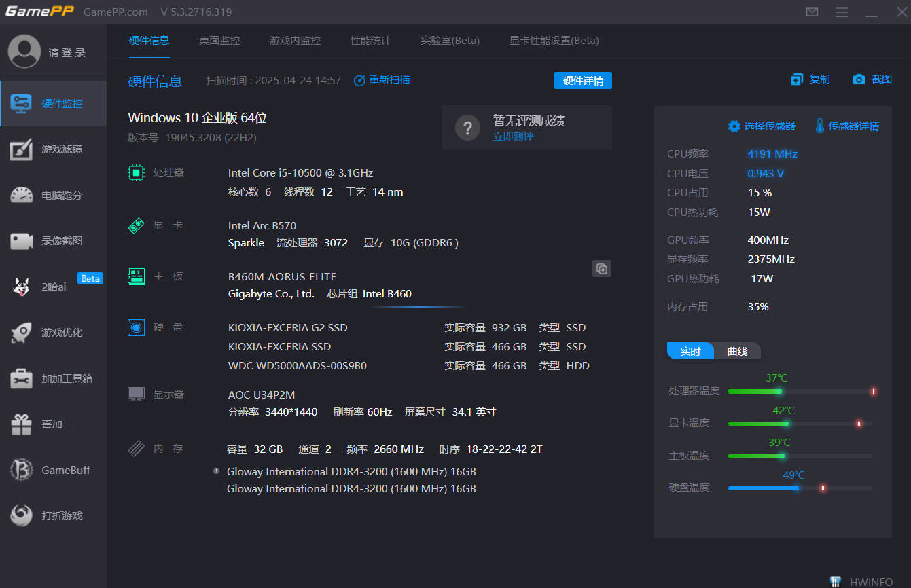This screenshot has width=911, height=588.
Task: Click 显存频率 value 2375MHz
Action: [x=771, y=259]
